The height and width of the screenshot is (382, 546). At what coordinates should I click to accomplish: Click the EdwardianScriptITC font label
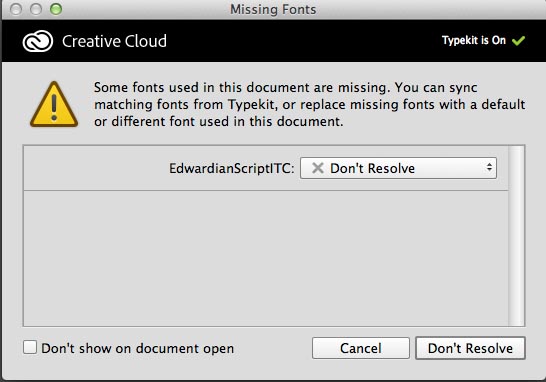(x=232, y=169)
